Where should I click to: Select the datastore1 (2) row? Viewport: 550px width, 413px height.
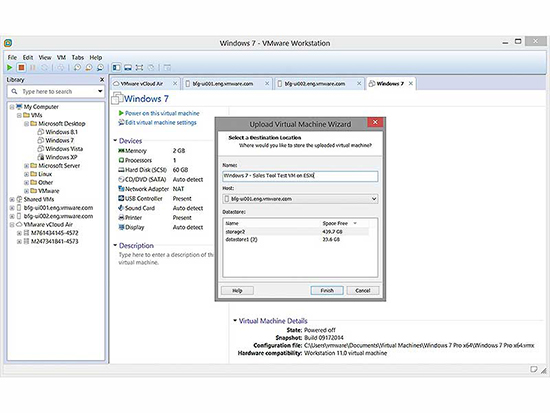tap(296, 240)
